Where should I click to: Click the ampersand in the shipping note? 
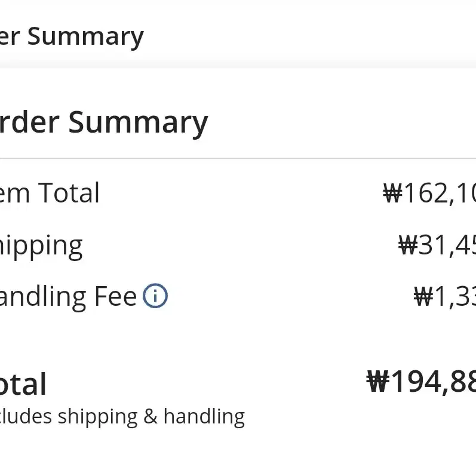(x=151, y=416)
